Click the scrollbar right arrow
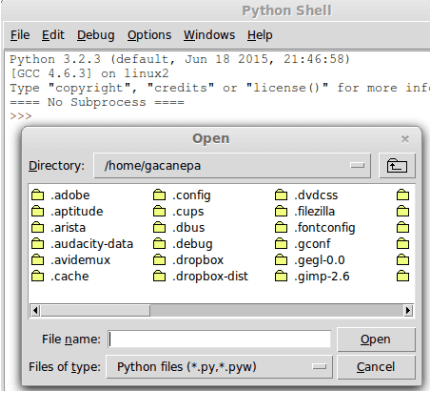Screen dimensions: 434x394 408,311
